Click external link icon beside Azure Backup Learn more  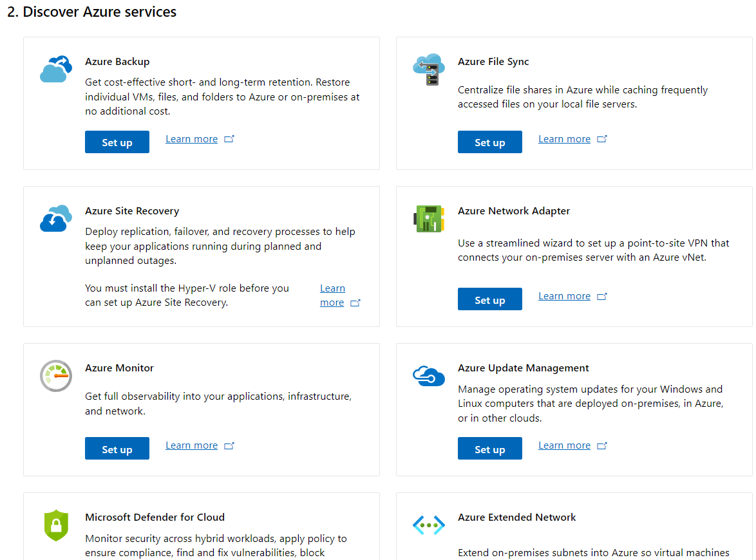[229, 139]
